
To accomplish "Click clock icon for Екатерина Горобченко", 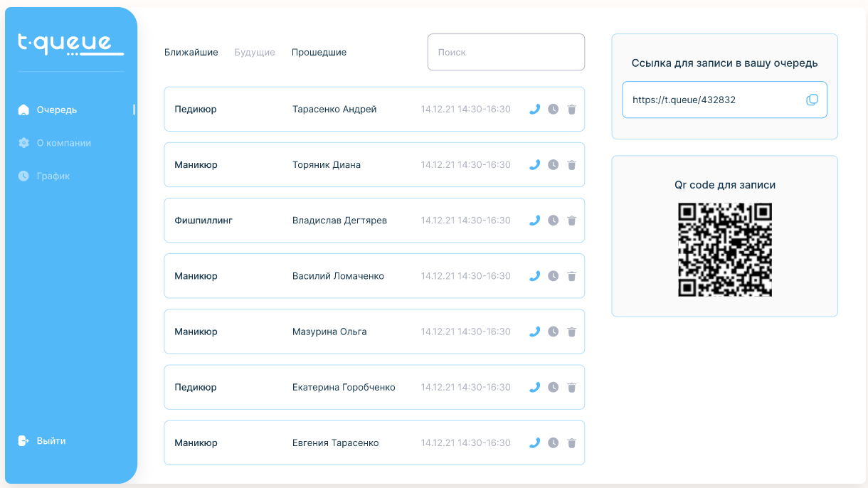I will point(554,388).
